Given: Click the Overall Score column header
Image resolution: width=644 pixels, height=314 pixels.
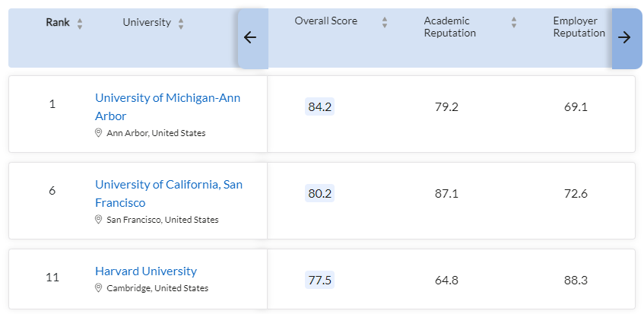Looking at the screenshot, I should pos(325,21).
